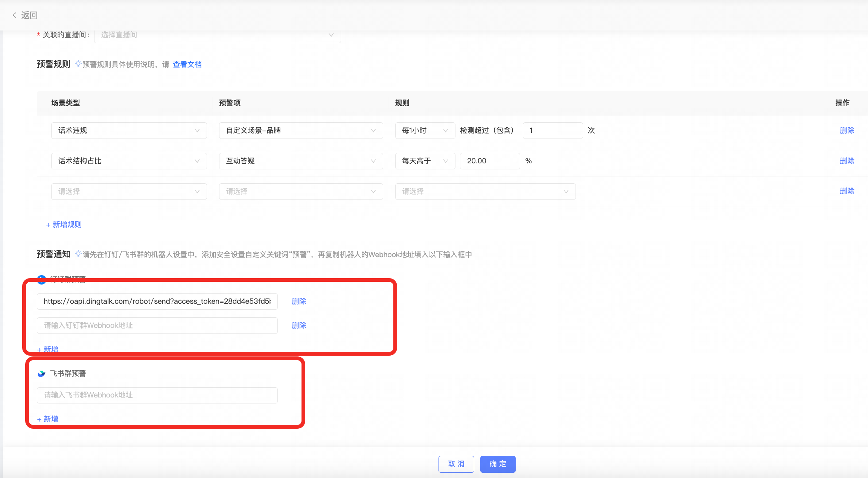Click the back arrow icon next to 返回
This screenshot has height=478, width=868.
point(14,15)
